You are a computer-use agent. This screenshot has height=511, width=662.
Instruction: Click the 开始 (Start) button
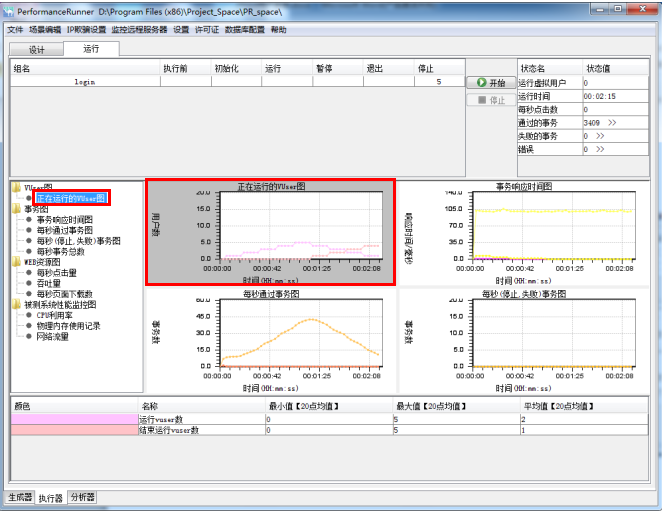point(490,83)
